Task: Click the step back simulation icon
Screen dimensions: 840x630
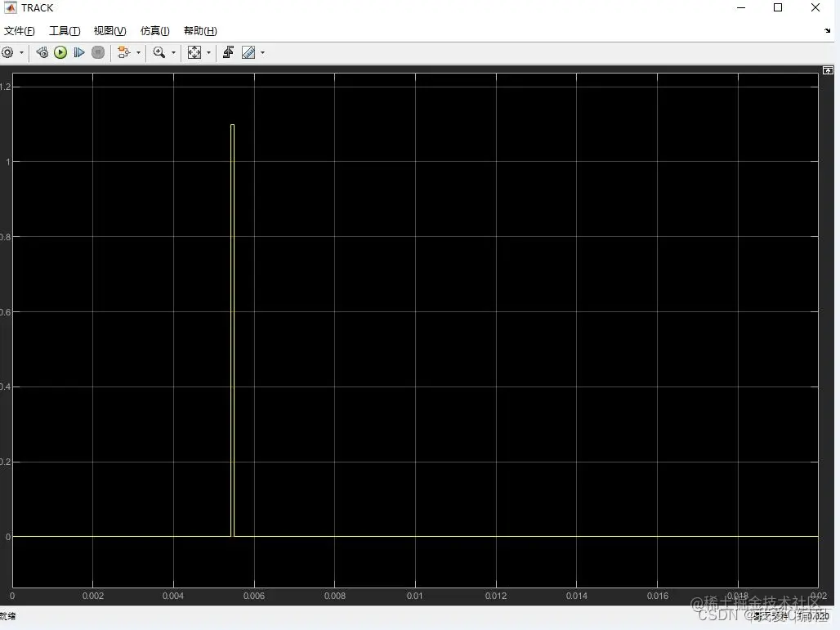Action: tap(42, 52)
